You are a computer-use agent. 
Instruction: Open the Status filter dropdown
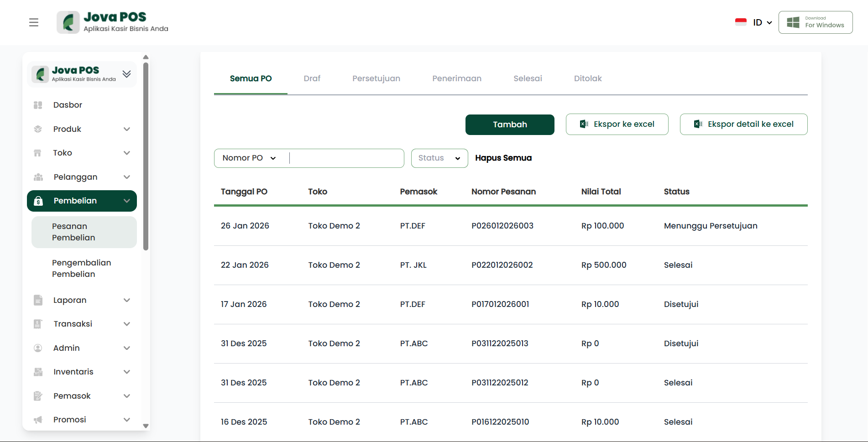[439, 158]
